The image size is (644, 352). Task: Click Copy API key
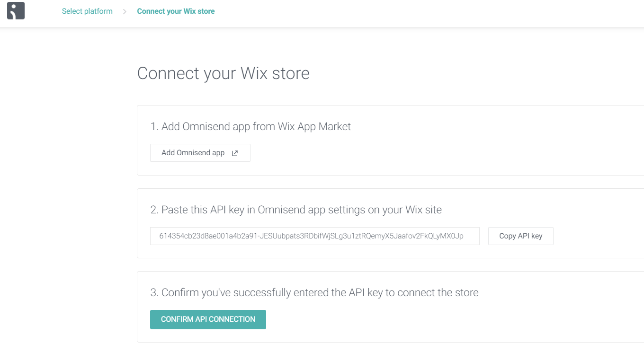click(x=520, y=236)
